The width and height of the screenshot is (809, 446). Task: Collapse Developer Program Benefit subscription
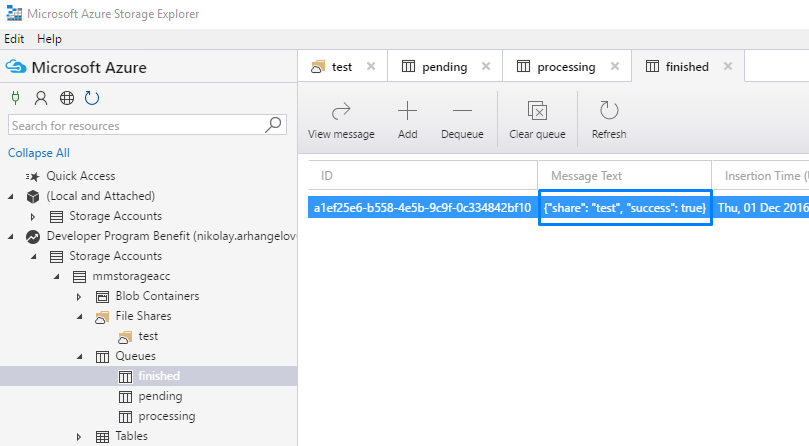click(x=11, y=236)
